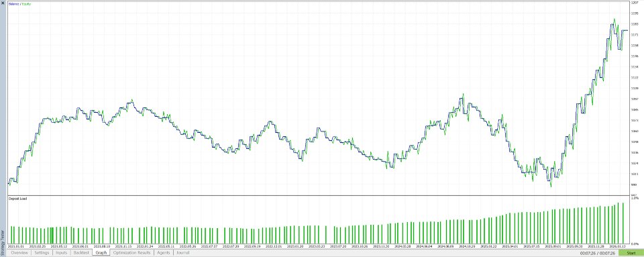
Task: Click the Balance legend label
Action: [x=13, y=4]
